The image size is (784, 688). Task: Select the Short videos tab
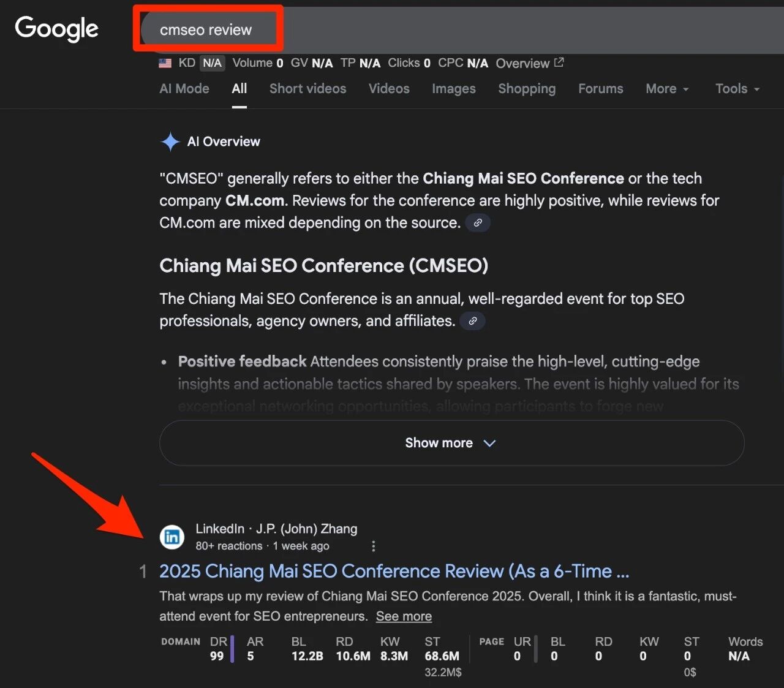307,89
